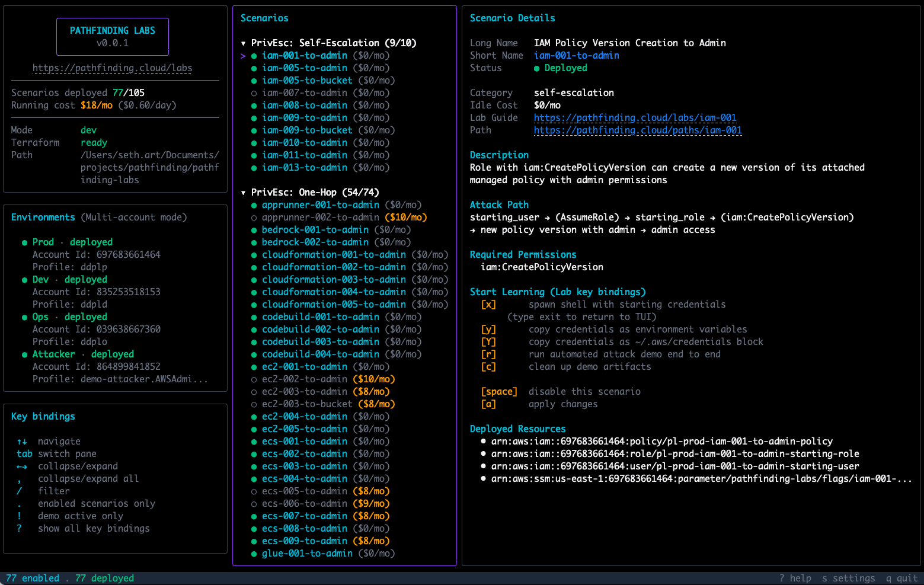This screenshot has width=924, height=585.
Task: Click '77 enabled' in the status bar
Action: tap(33, 578)
